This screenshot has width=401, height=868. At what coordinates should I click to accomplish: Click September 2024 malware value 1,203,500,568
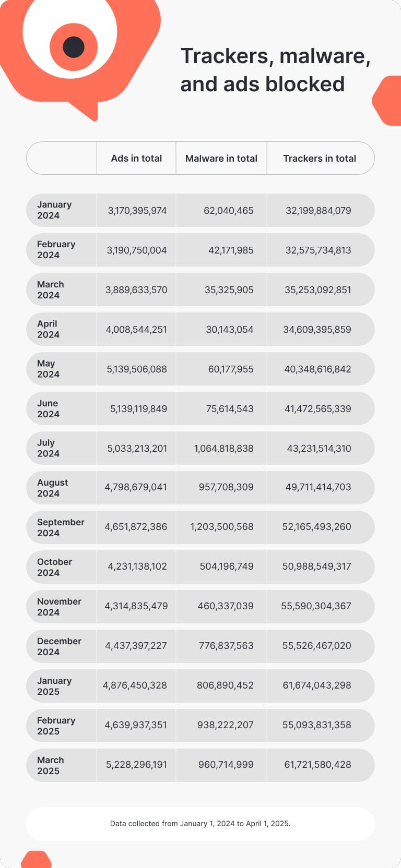coord(222,527)
